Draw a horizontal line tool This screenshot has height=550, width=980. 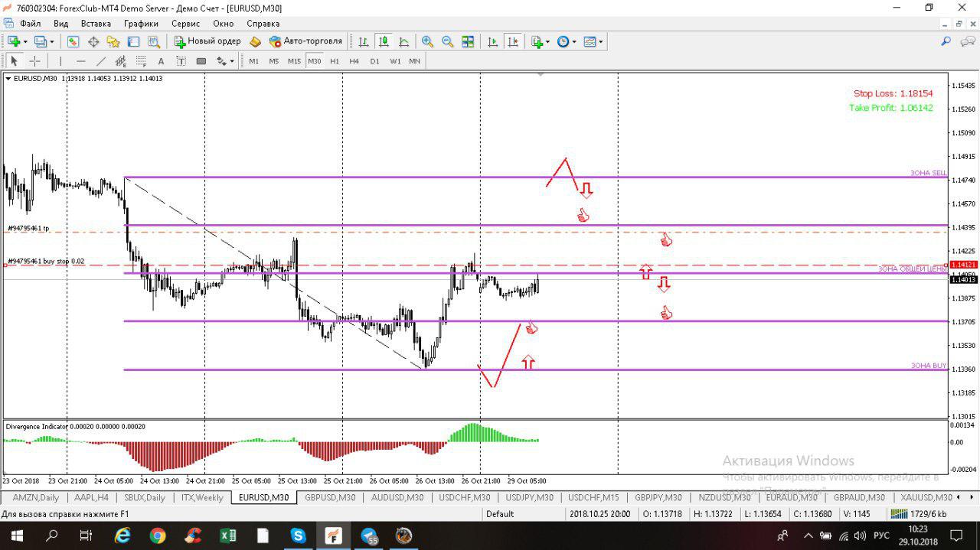(80, 61)
